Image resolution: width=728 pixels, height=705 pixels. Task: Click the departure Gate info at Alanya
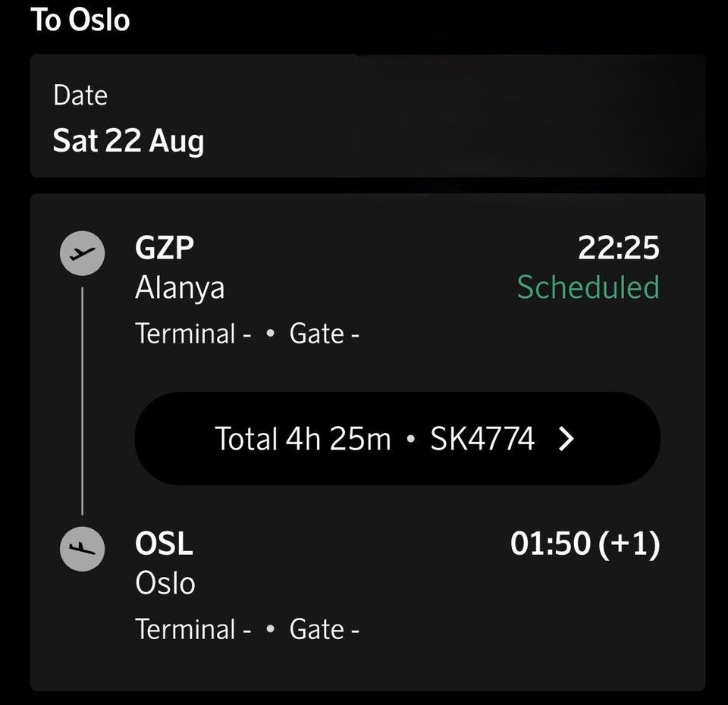(324, 334)
